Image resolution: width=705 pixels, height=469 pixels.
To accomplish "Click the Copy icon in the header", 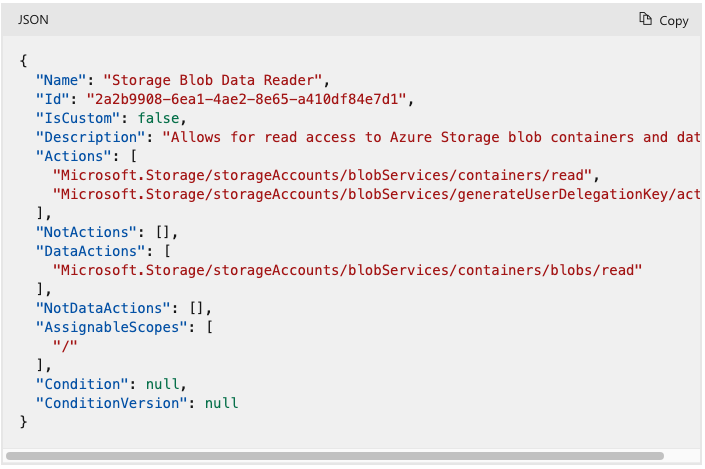I will [645, 19].
